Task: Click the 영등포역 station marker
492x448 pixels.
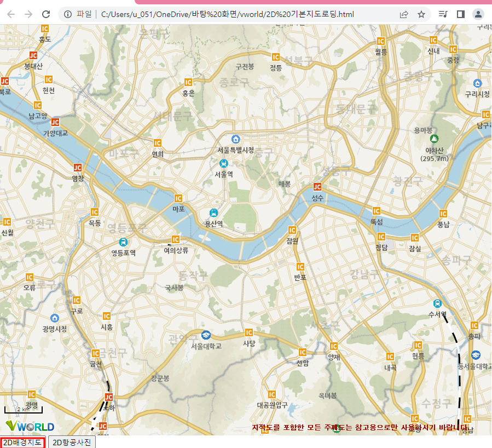Action: pos(123,242)
